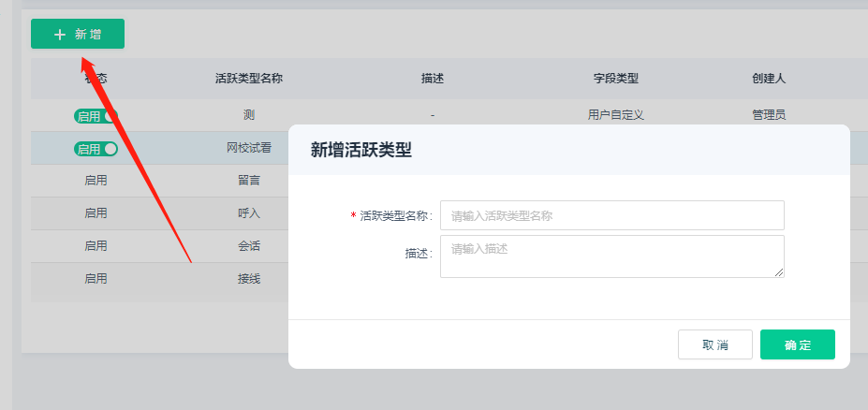Click the 用户自定义 field type cell
The image size is (868, 410).
pos(615,115)
